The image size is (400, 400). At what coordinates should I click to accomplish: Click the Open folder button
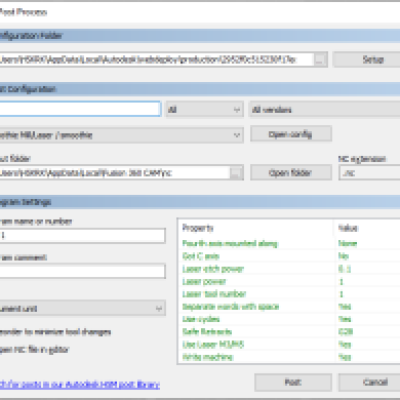[x=291, y=173]
